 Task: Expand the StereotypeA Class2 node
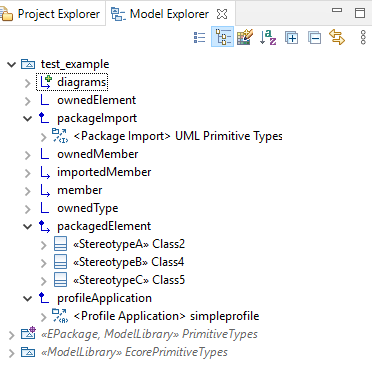coord(44,245)
